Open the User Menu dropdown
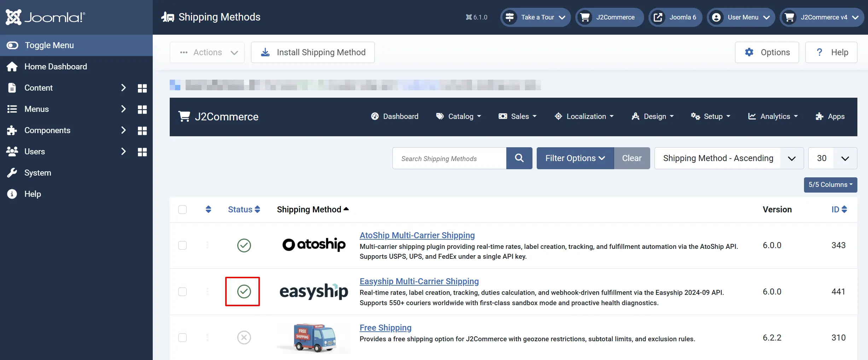The height and width of the screenshot is (360, 868). (741, 17)
